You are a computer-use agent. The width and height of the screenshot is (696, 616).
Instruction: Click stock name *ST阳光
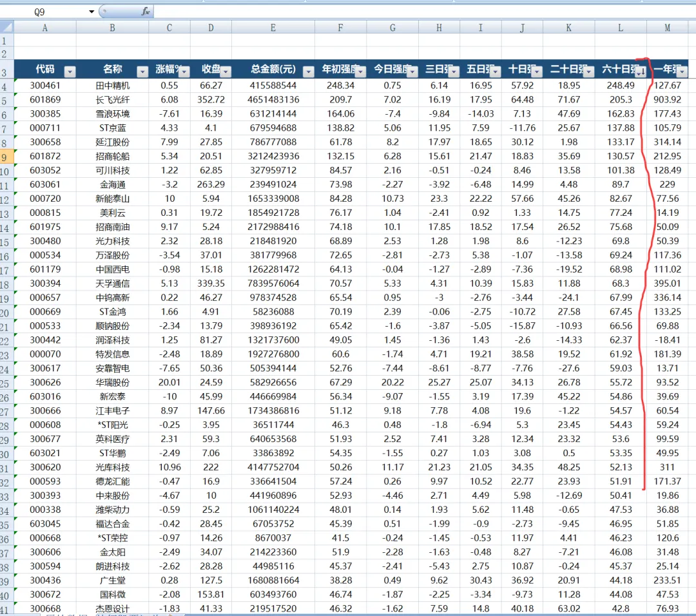click(x=112, y=425)
